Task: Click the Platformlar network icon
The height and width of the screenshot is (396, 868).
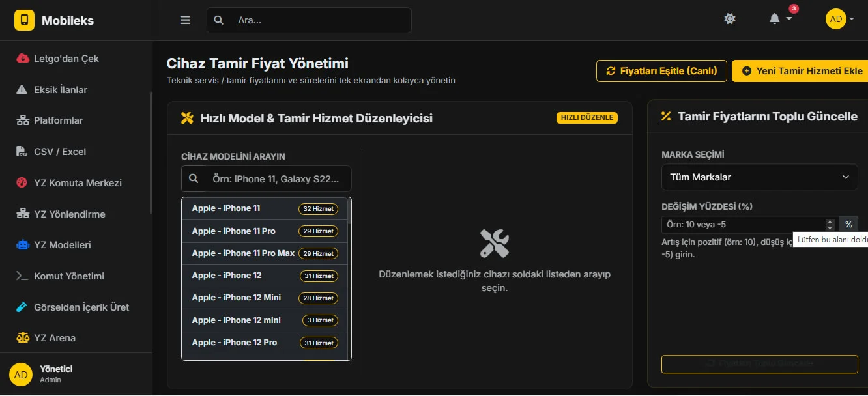Action: click(x=23, y=120)
